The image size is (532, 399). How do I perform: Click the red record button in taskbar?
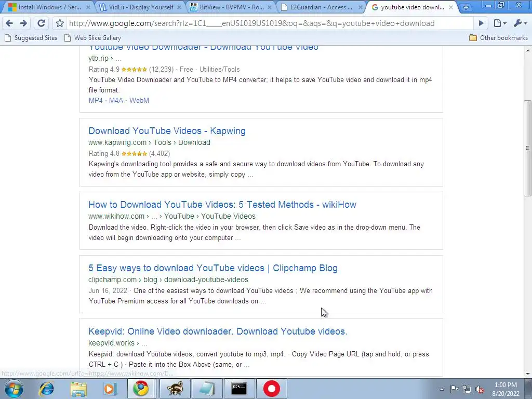pyautogui.click(x=271, y=389)
